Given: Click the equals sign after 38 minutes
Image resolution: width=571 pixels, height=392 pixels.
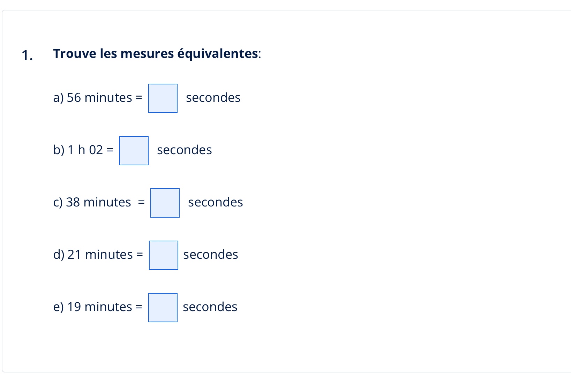Looking at the screenshot, I should [x=141, y=202].
